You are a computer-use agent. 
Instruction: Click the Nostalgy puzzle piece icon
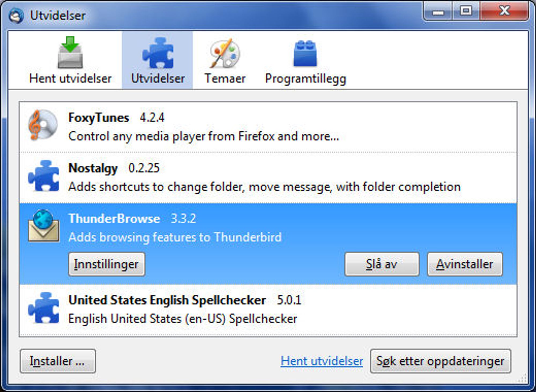43,176
